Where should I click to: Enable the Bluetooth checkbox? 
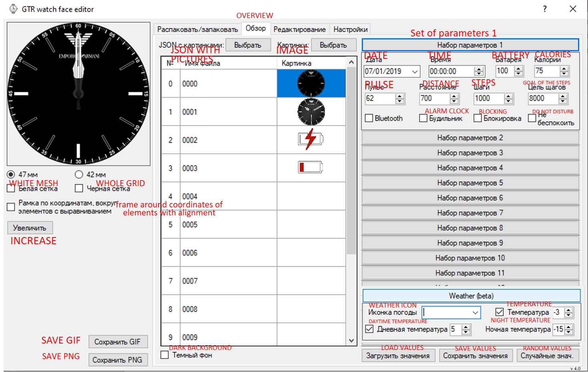pyautogui.click(x=369, y=119)
